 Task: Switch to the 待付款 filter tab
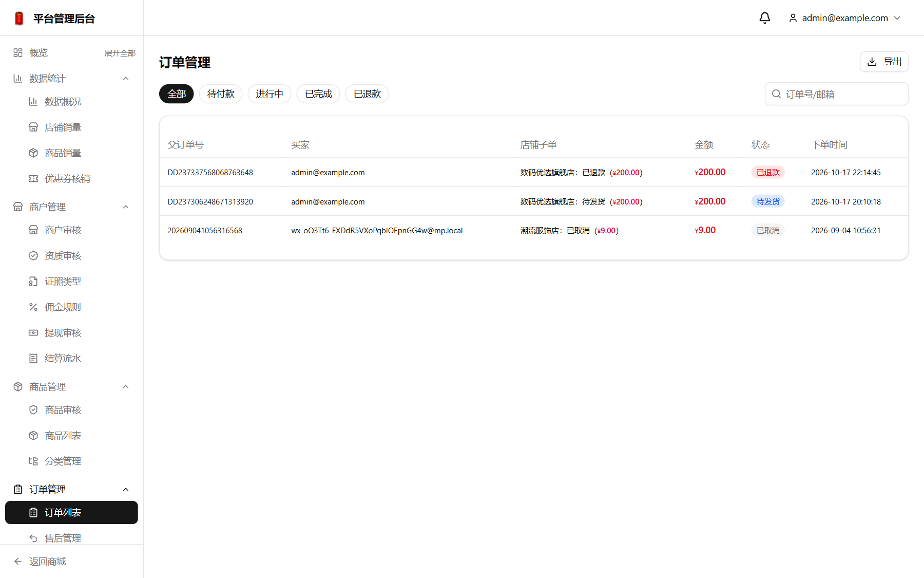pyautogui.click(x=221, y=94)
